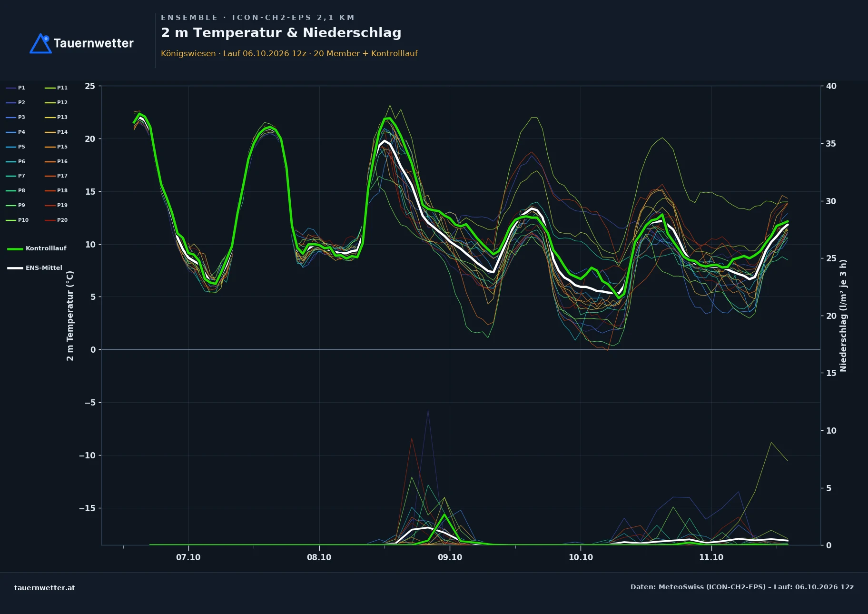
Task: Click the 40 precipitation axis tick label
Action: tap(831, 86)
